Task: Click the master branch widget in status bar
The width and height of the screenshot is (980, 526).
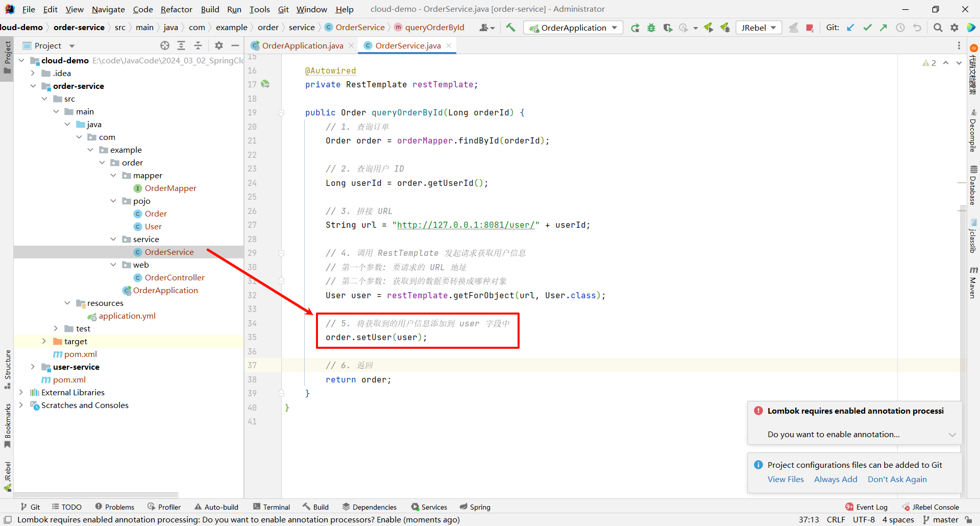Action: tap(941, 519)
